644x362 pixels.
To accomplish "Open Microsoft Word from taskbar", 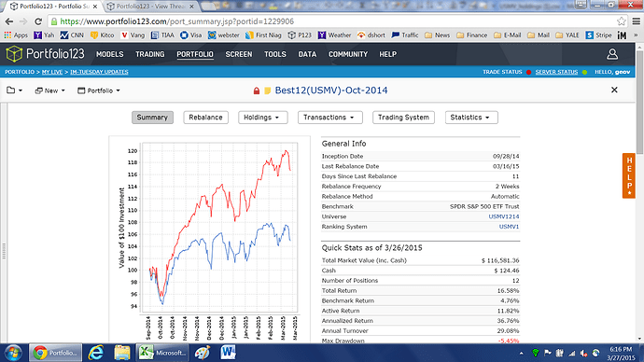I will (229, 353).
